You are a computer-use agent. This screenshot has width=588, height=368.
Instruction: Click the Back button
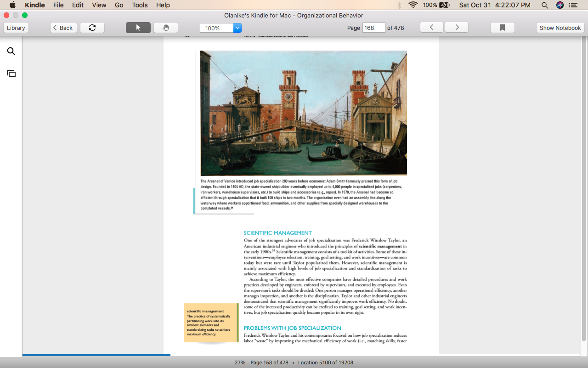pyautogui.click(x=63, y=28)
